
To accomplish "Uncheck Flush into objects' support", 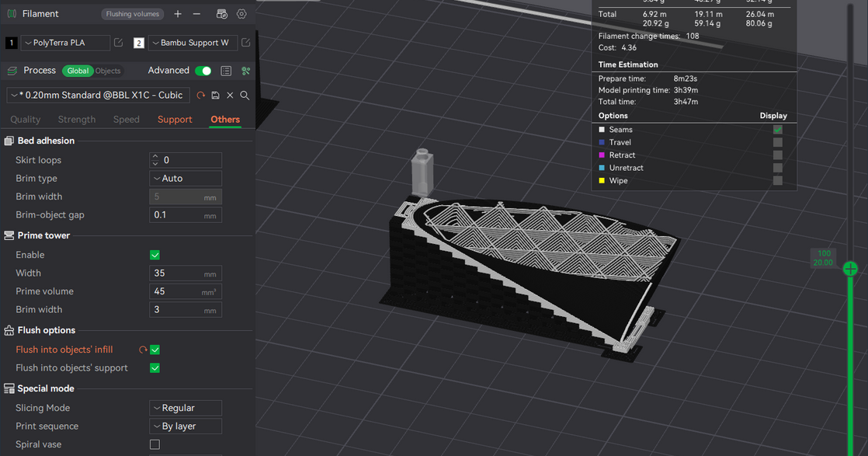I will 155,368.
